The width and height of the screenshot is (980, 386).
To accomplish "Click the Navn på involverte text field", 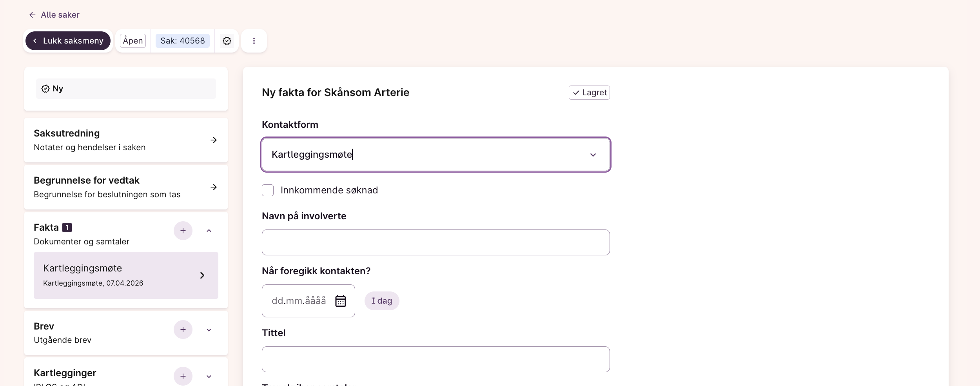I will click(436, 242).
